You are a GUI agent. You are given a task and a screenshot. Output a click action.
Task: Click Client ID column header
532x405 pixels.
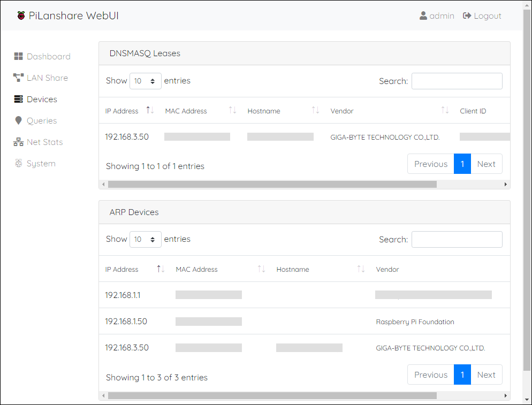(x=473, y=111)
